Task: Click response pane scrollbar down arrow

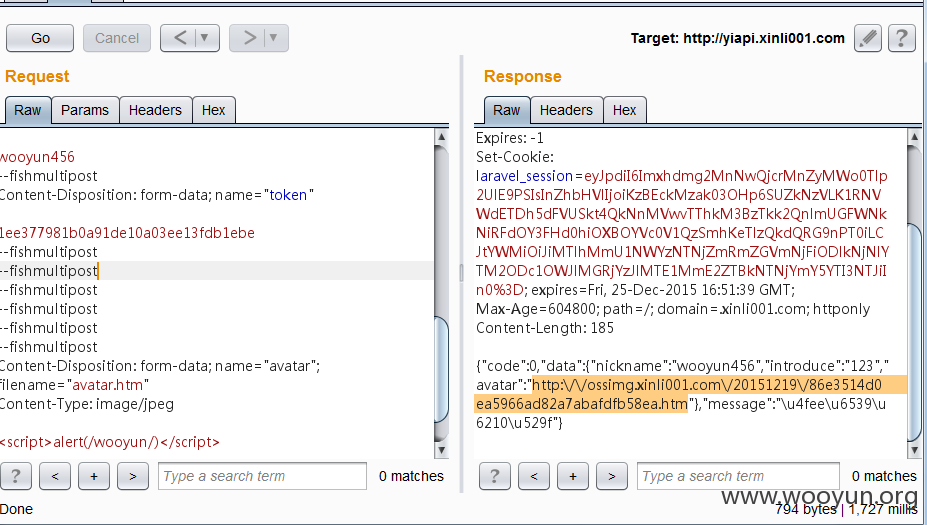Action: pos(914,451)
